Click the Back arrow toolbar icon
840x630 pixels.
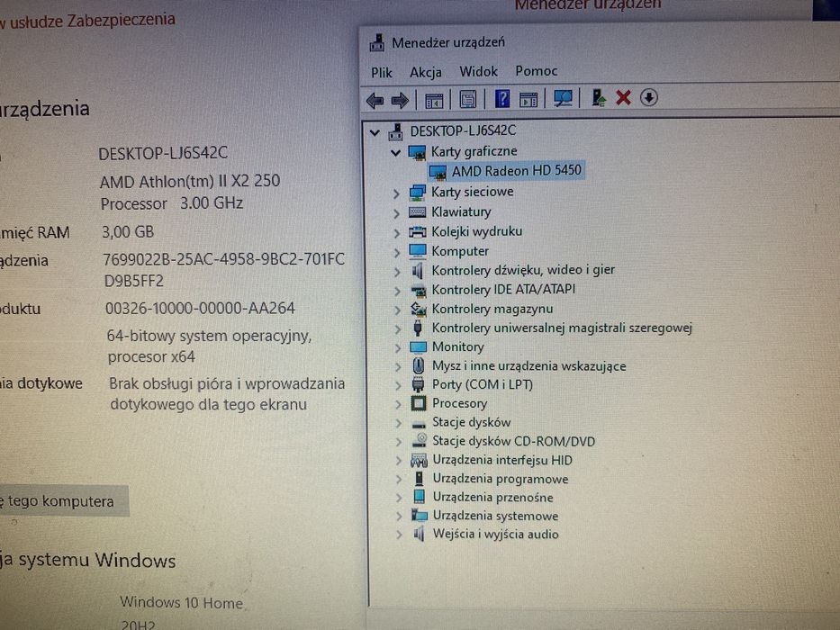coord(375,100)
